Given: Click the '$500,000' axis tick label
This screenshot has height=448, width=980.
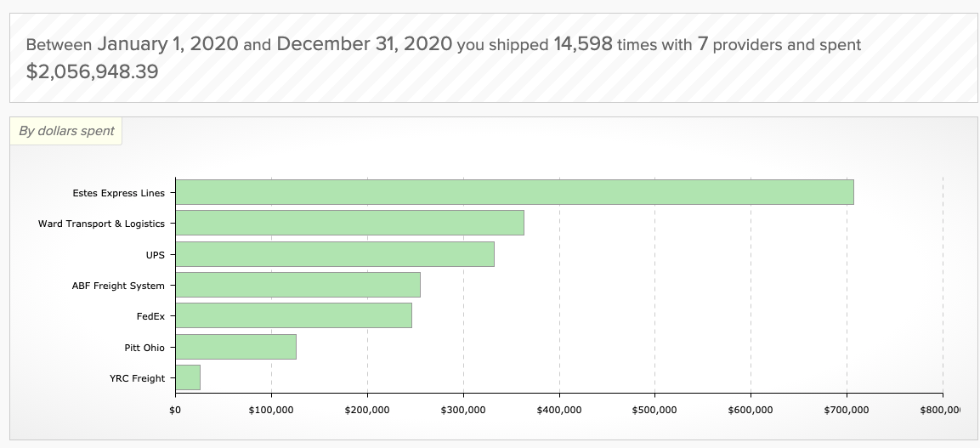Looking at the screenshot, I should click(655, 410).
